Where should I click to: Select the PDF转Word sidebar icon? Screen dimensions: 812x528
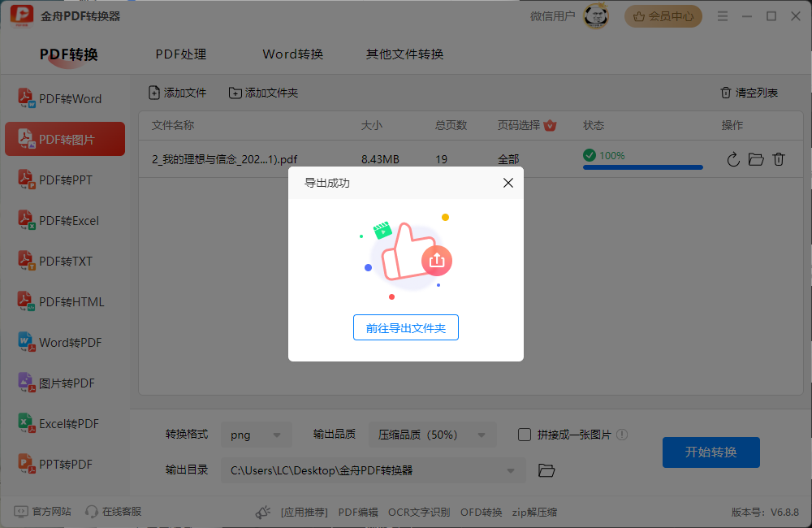click(x=25, y=98)
